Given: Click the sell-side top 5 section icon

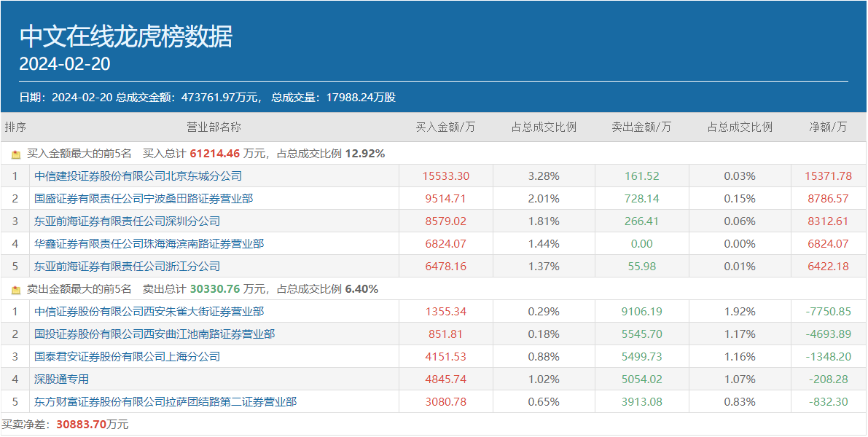Looking at the screenshot, I should (x=15, y=289).
